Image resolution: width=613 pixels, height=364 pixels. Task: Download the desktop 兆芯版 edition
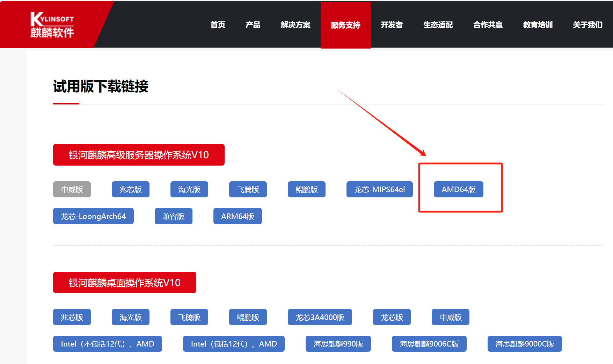[x=72, y=317]
